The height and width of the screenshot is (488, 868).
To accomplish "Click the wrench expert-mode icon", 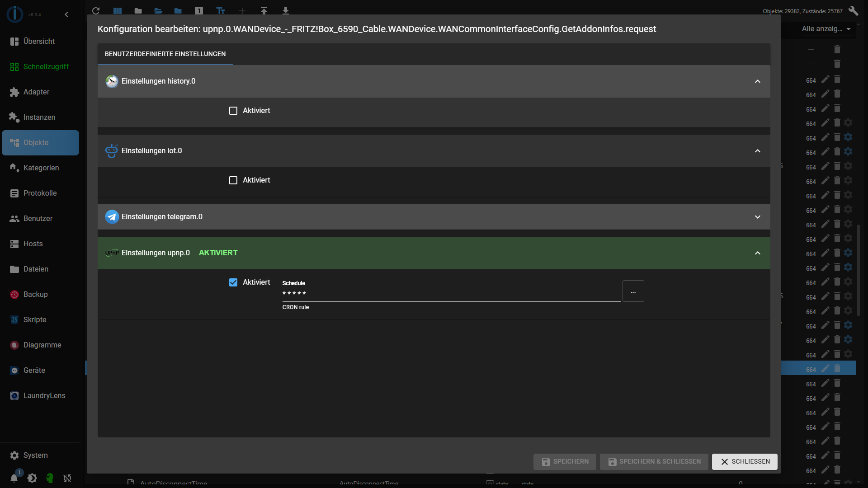I will coord(854,11).
